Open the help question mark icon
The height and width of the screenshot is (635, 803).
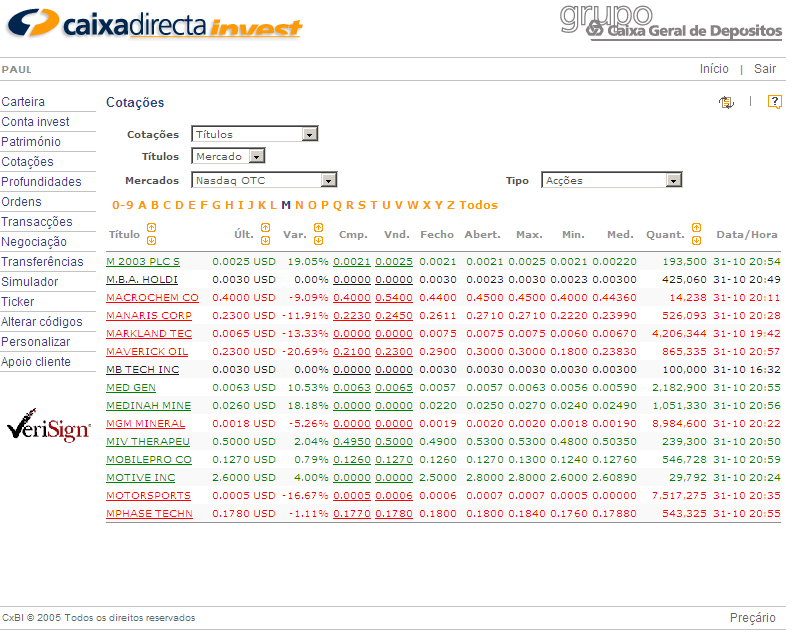[x=774, y=102]
